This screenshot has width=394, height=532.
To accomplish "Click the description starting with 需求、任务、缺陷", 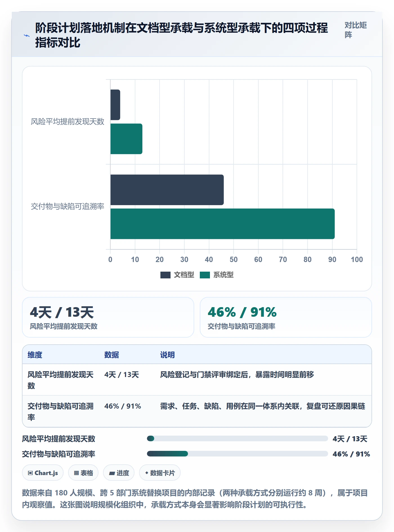I will click(x=263, y=406).
